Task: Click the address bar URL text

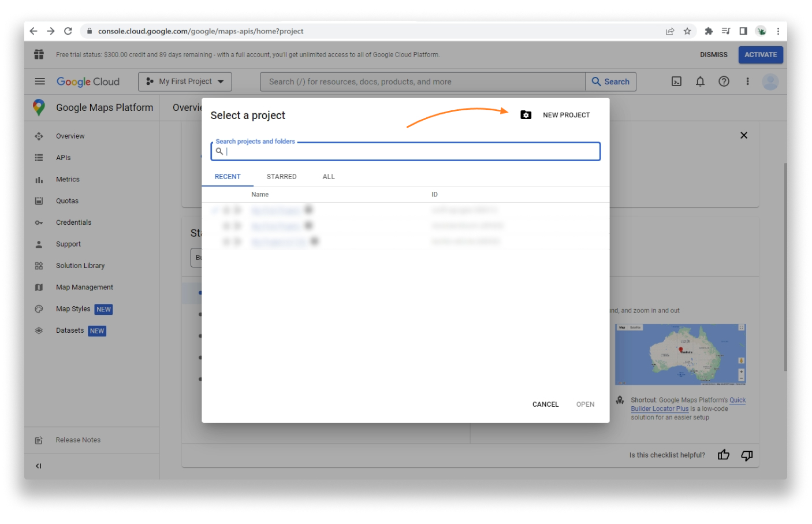Action: click(200, 31)
